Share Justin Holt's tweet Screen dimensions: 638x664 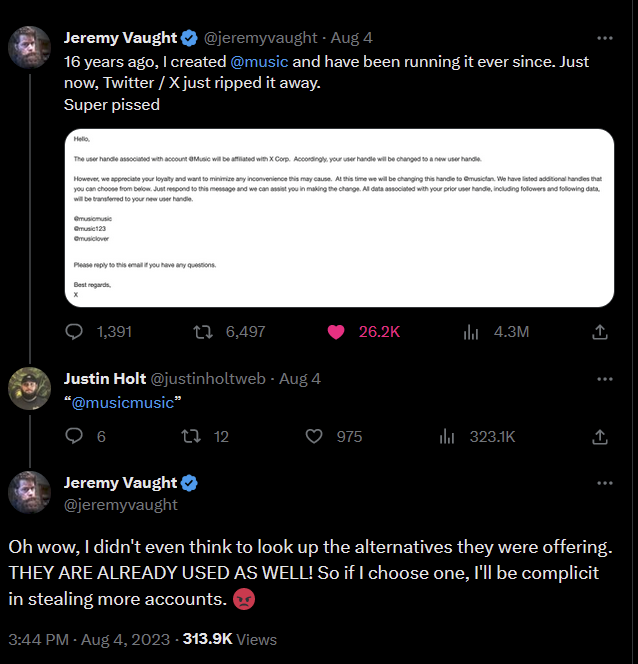pyautogui.click(x=600, y=436)
